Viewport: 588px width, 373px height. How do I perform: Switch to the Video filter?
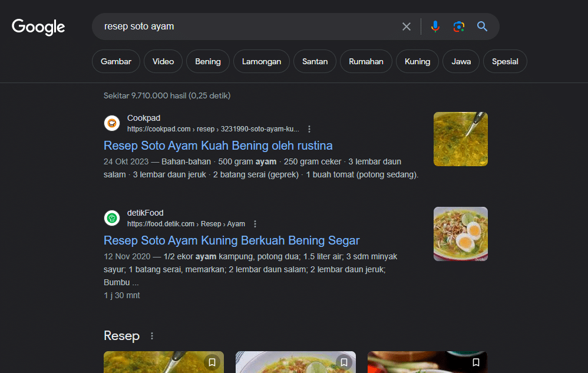163,61
